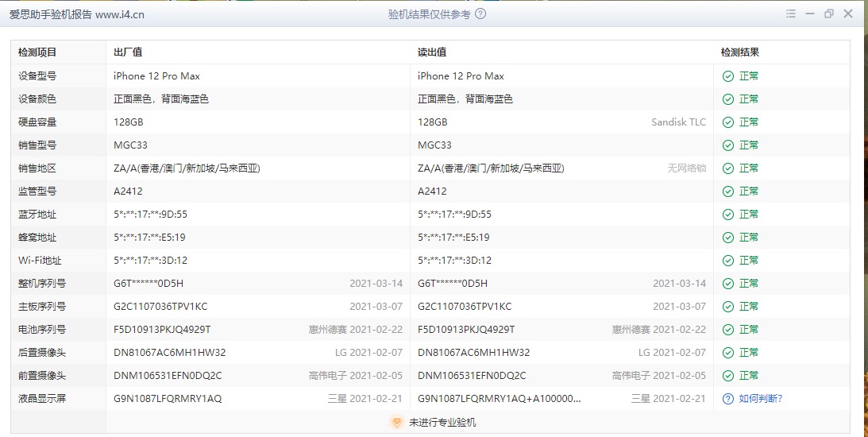
Task: Click the factory value A2412
Action: (x=128, y=191)
